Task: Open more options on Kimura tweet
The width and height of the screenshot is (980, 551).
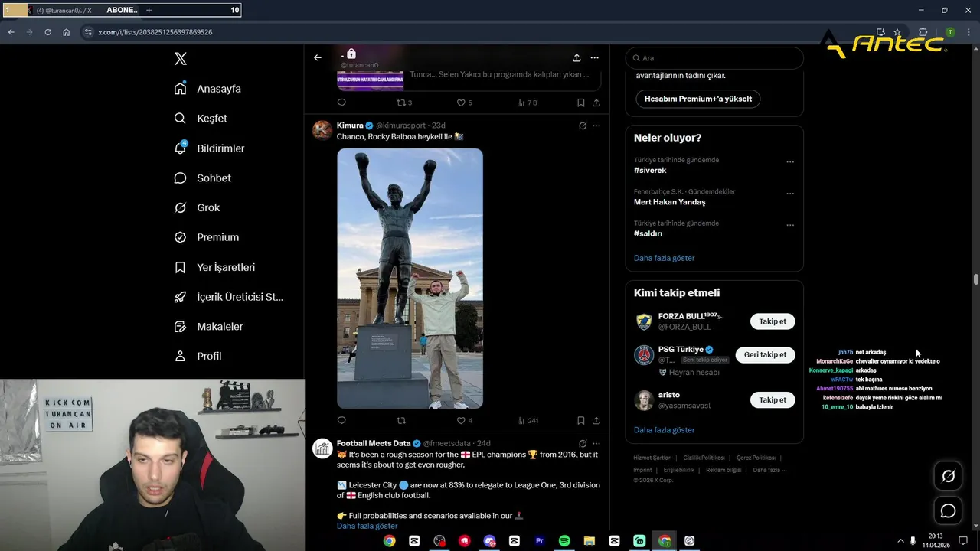Action: coord(596,126)
